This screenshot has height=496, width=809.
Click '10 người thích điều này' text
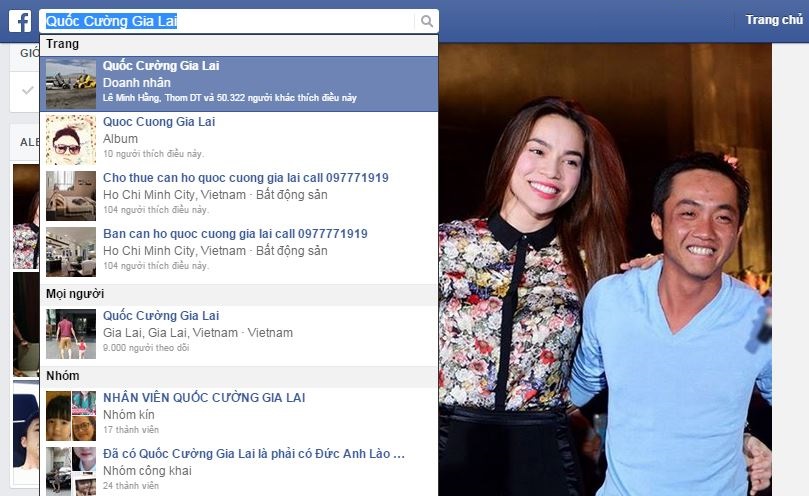coord(153,154)
